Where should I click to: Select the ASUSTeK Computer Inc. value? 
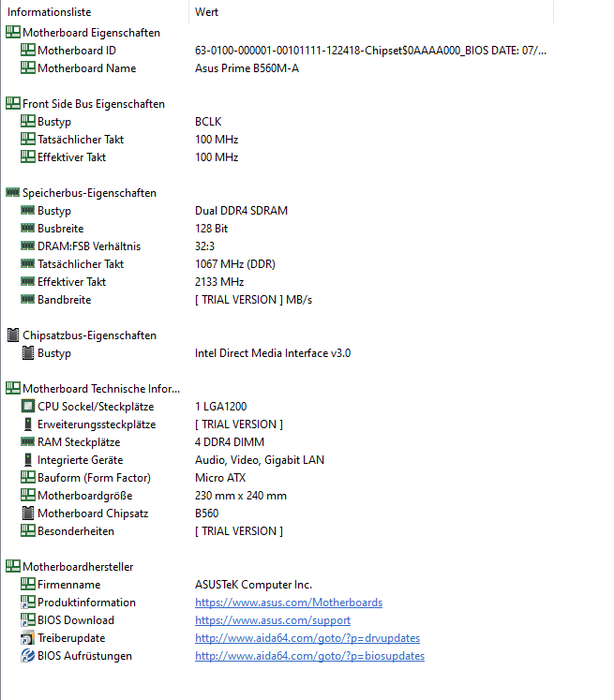[253, 585]
